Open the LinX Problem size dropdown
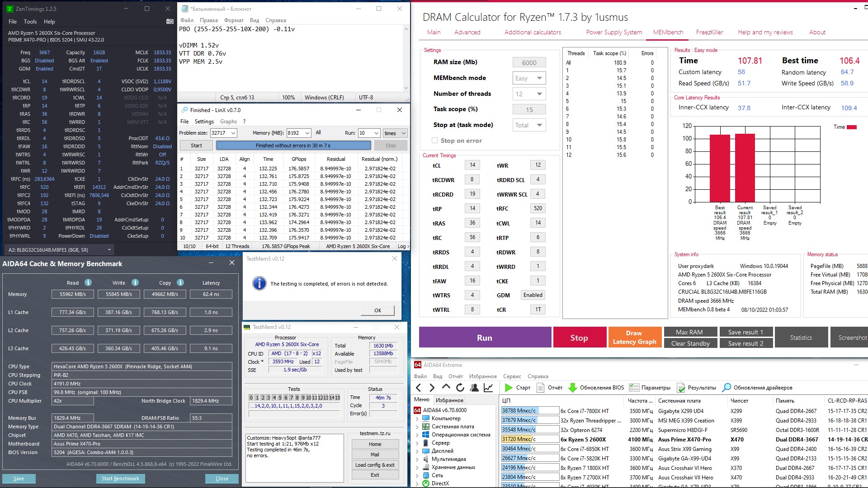 point(233,133)
